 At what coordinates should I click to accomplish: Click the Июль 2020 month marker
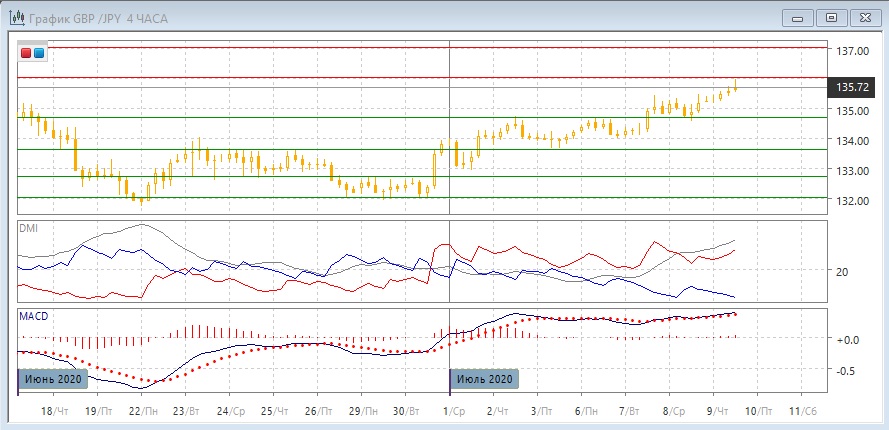click(485, 379)
